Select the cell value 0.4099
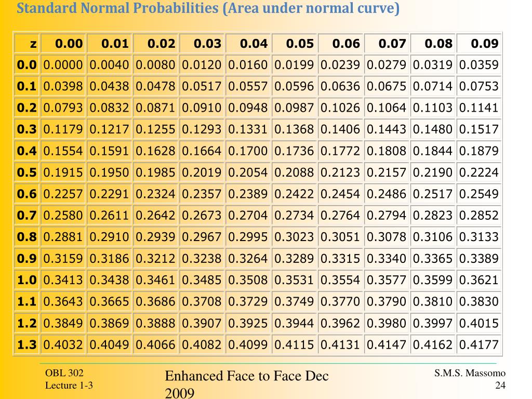The height and width of the screenshot is (399, 532). click(248, 345)
